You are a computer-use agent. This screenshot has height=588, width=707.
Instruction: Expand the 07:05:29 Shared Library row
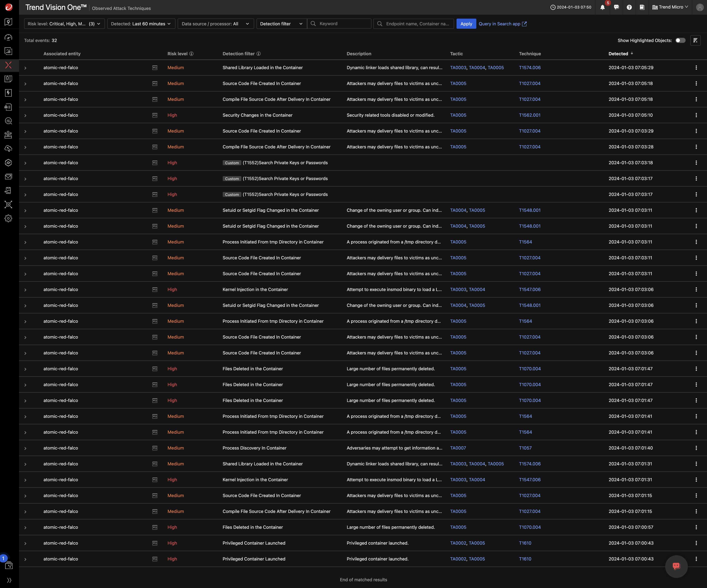coord(25,68)
